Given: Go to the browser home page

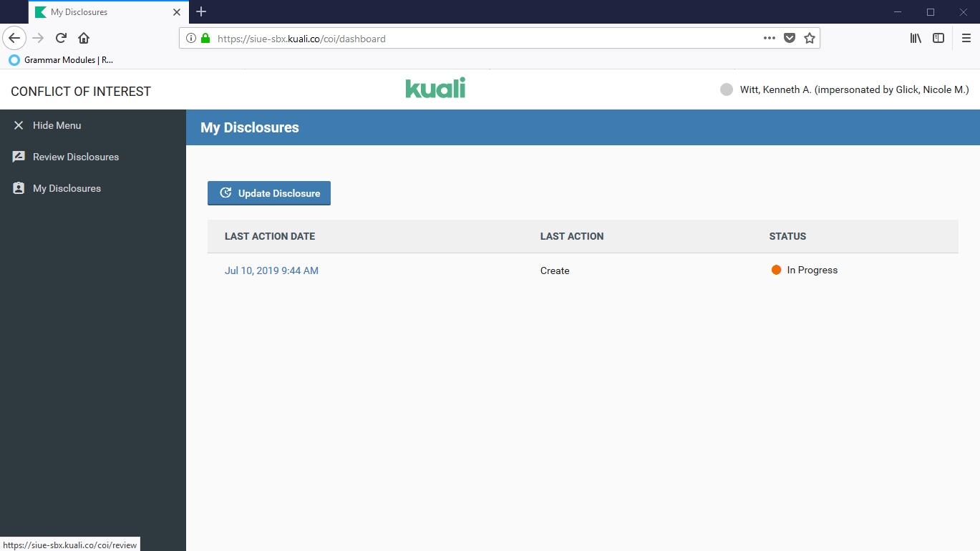Looking at the screenshot, I should [84, 38].
